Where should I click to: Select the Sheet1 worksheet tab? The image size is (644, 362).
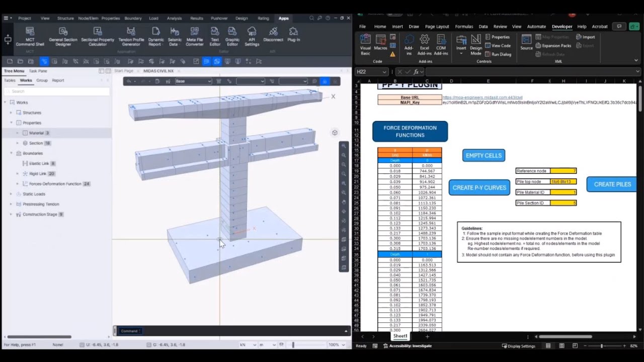(x=400, y=336)
